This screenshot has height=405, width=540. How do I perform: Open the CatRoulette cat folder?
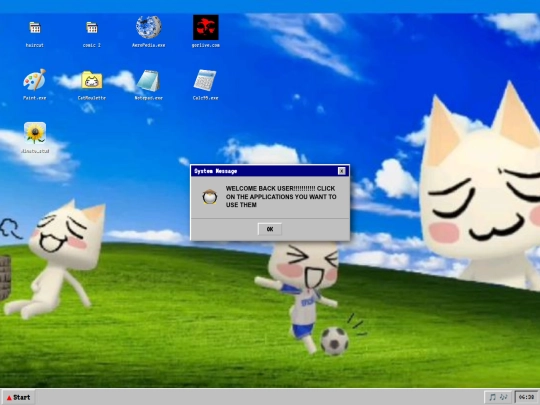pos(92,80)
